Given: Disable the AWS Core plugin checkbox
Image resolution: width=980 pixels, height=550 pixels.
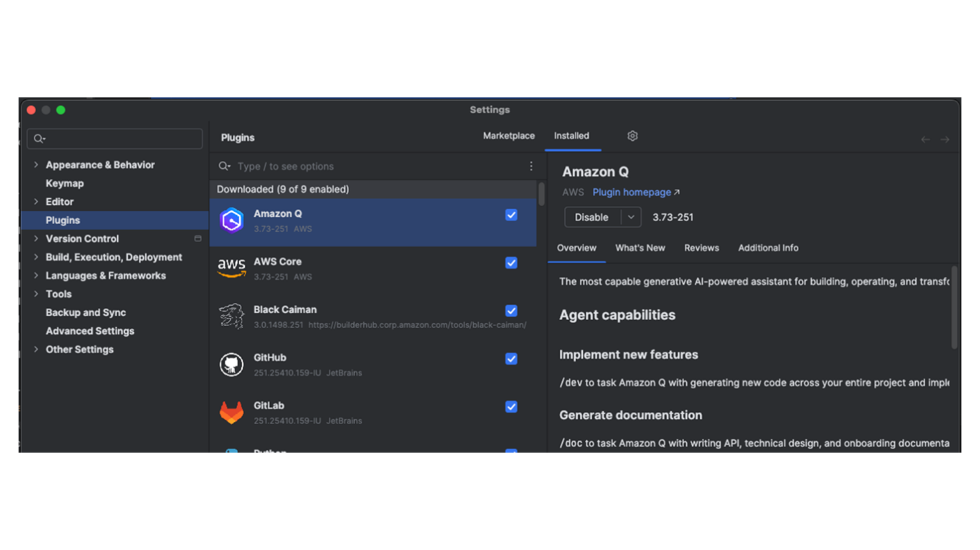Looking at the screenshot, I should pos(511,263).
